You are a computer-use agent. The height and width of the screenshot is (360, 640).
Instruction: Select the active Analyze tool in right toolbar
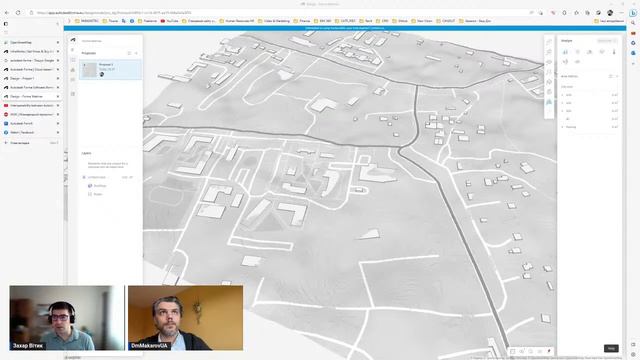pos(549,102)
